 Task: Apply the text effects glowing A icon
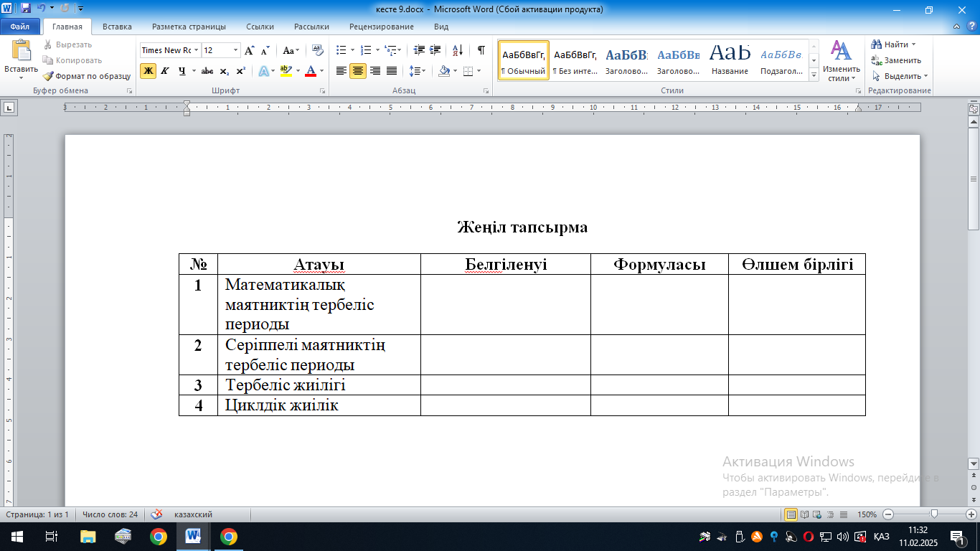coord(263,71)
